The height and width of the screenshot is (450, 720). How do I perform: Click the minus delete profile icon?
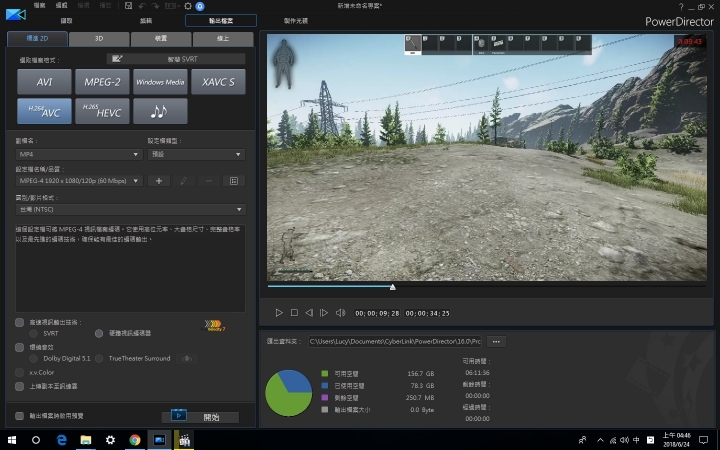tap(209, 181)
